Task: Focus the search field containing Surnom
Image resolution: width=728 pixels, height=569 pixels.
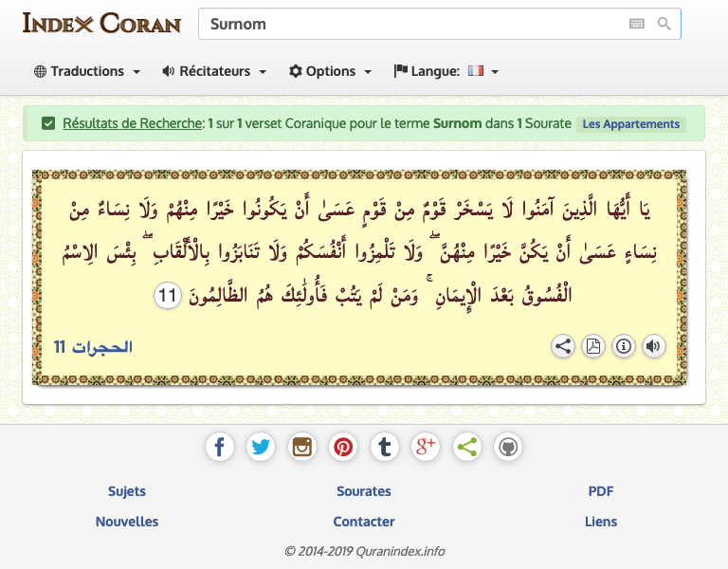Action: (408, 24)
